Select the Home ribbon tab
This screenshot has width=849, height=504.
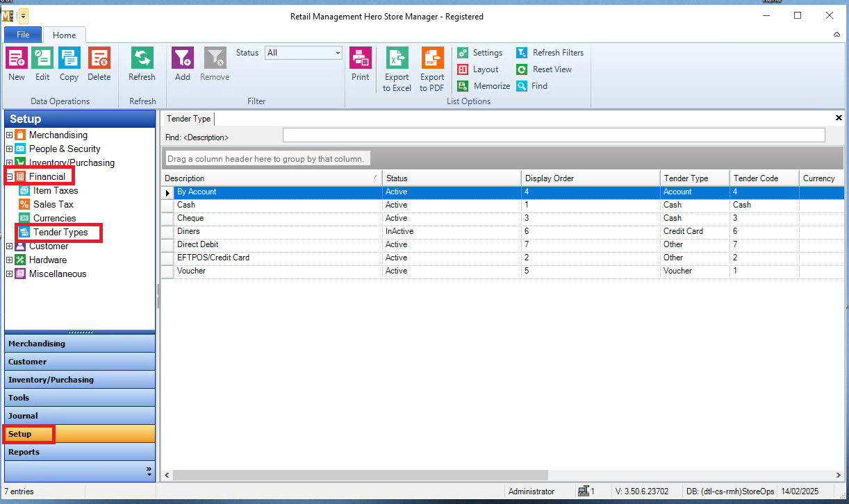click(65, 35)
